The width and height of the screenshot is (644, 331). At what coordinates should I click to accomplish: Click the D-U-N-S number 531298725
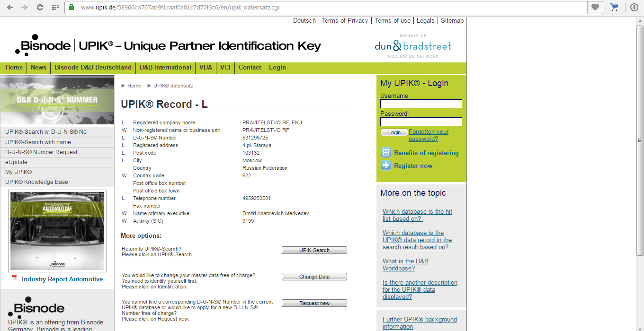(x=255, y=138)
